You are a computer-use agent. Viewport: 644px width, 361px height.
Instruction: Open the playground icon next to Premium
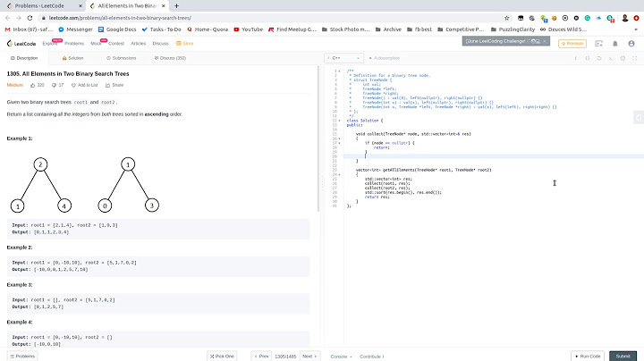598,44
